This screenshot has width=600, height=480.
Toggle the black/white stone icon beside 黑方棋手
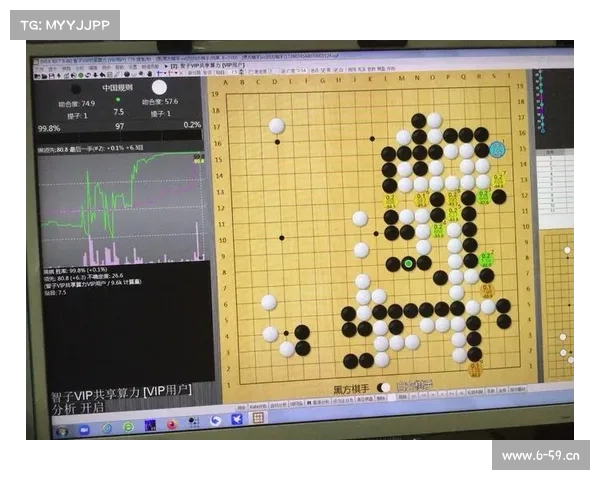(383, 387)
